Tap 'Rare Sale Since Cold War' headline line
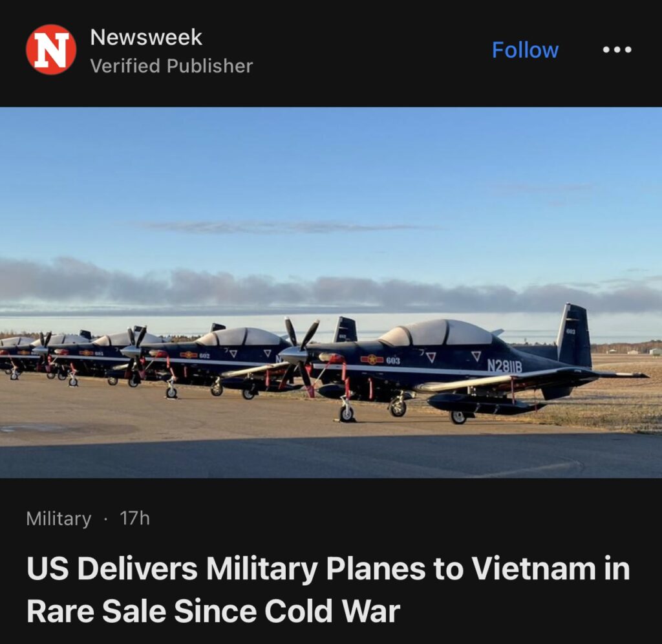 [213, 610]
